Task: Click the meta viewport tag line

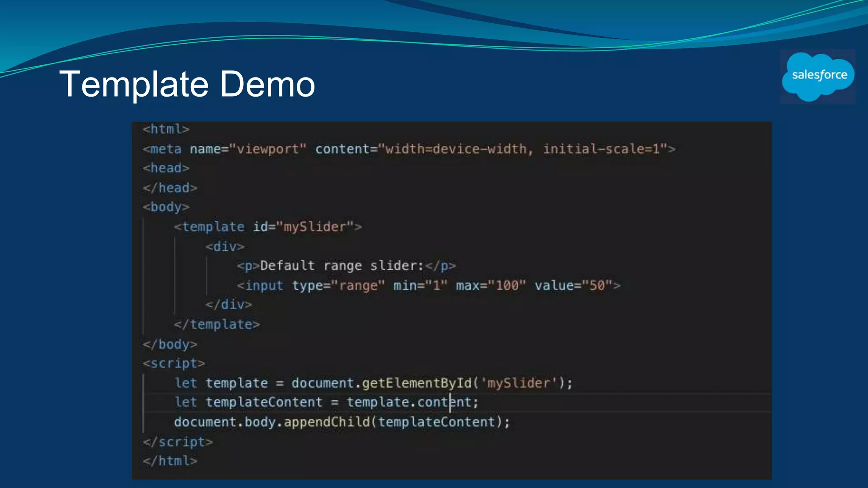Action: tap(409, 149)
